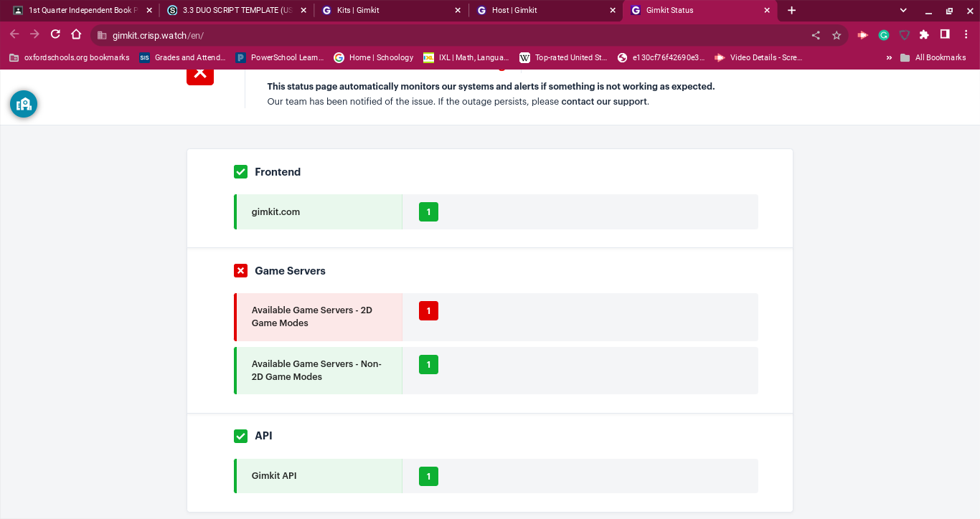The image size is (980, 519).
Task: Click the address bar showing gimkit.crisp.watch
Action: (430, 35)
